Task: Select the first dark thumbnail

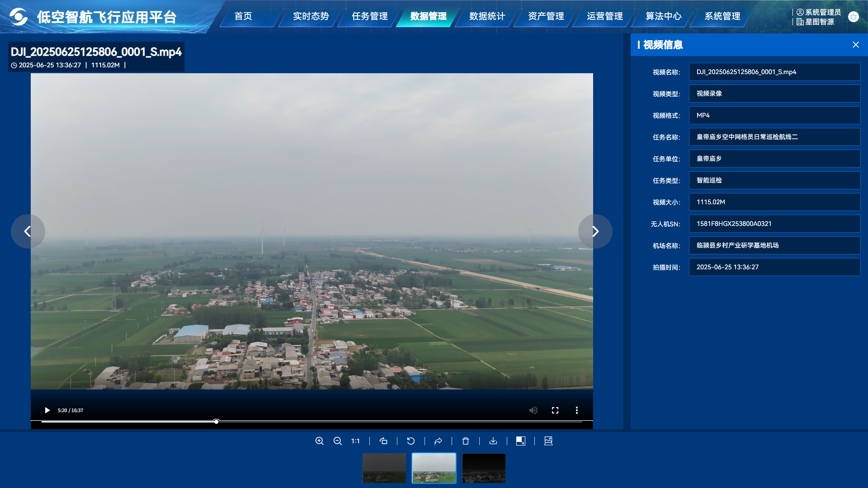Action: tap(384, 468)
